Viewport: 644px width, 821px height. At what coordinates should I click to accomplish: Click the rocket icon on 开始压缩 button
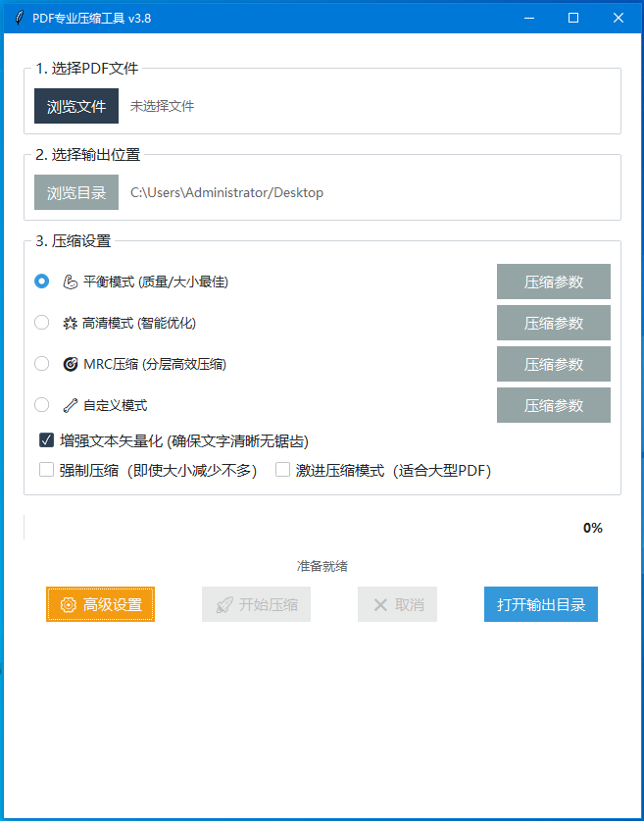(x=224, y=604)
